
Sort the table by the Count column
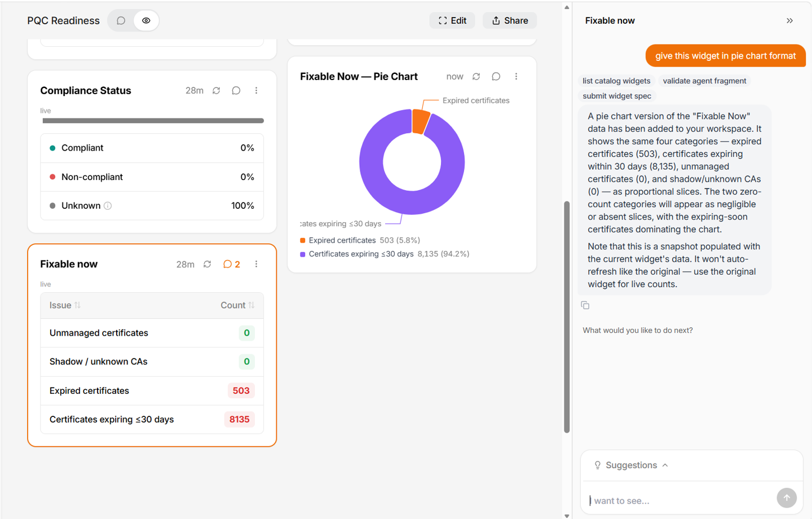click(237, 305)
